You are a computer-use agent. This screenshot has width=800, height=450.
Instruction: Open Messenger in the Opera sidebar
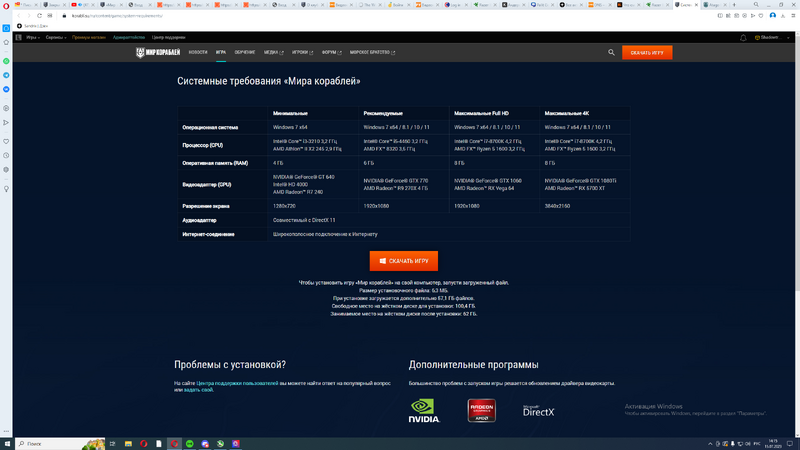click(x=6, y=89)
